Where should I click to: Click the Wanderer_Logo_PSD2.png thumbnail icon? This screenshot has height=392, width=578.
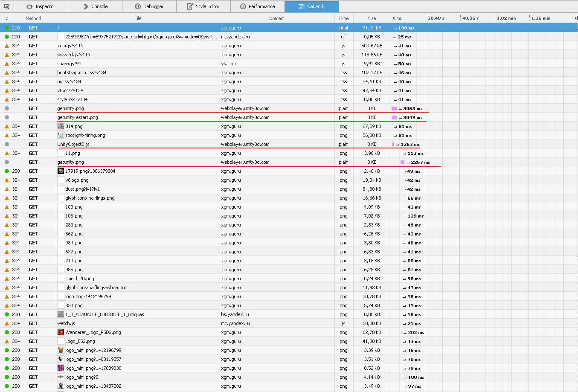(61, 332)
